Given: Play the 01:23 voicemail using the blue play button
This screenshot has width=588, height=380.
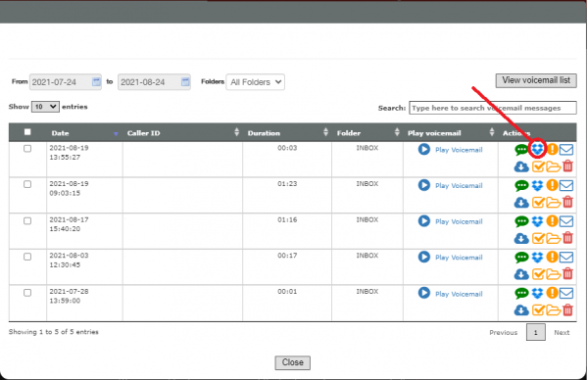Looking at the screenshot, I should tap(424, 185).
